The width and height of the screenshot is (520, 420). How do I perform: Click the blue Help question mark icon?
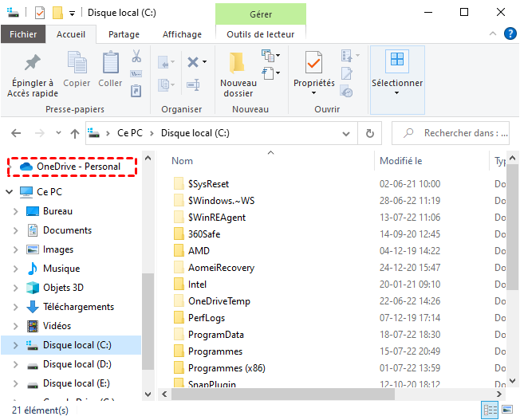[510, 33]
